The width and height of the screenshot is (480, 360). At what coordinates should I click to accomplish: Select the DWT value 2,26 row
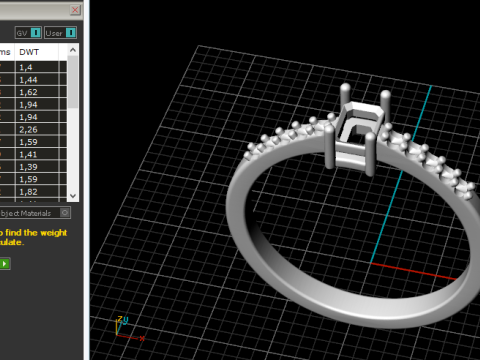pyautogui.click(x=33, y=129)
